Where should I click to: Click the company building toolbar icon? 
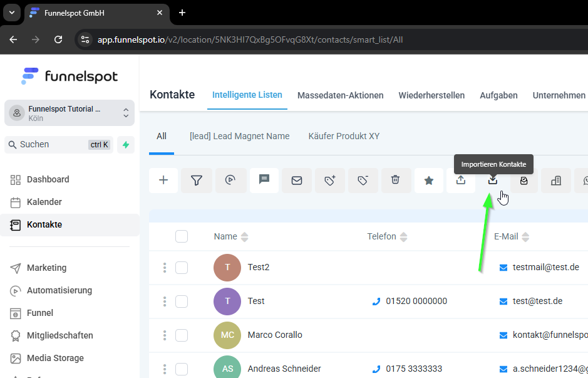[555, 181]
